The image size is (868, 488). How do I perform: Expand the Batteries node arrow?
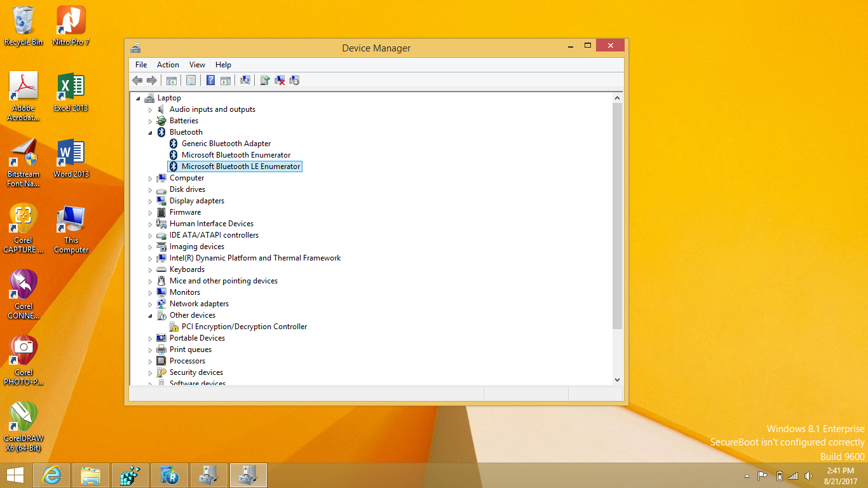(151, 121)
